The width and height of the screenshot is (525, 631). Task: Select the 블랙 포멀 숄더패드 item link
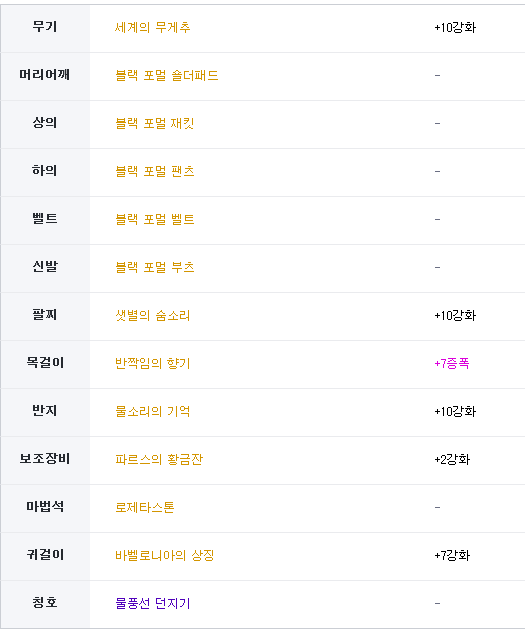tap(167, 76)
